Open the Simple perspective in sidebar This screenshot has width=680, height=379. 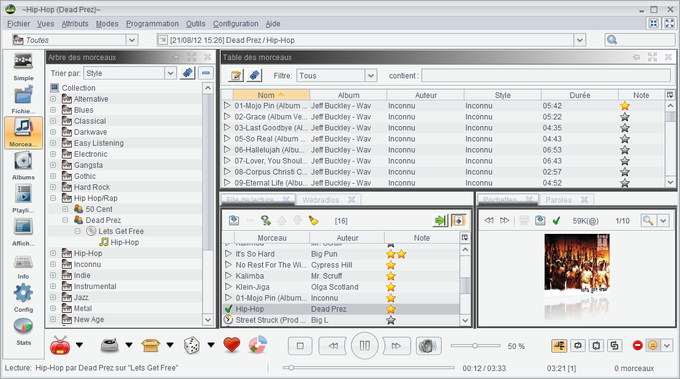(x=23, y=66)
